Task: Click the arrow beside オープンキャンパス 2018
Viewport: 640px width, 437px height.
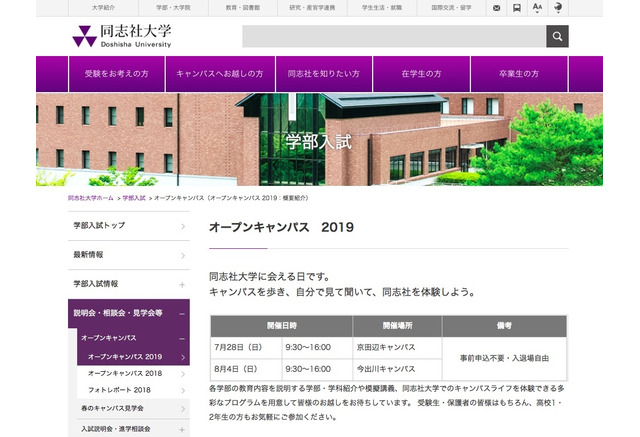Action: (183, 374)
